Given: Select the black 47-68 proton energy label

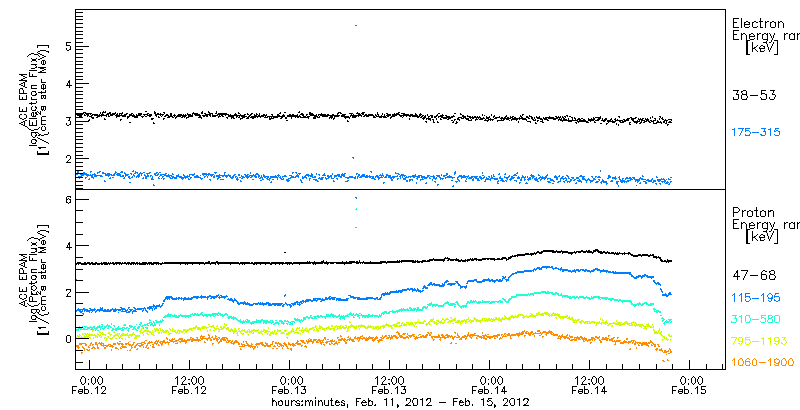Looking at the screenshot, I should [754, 276].
